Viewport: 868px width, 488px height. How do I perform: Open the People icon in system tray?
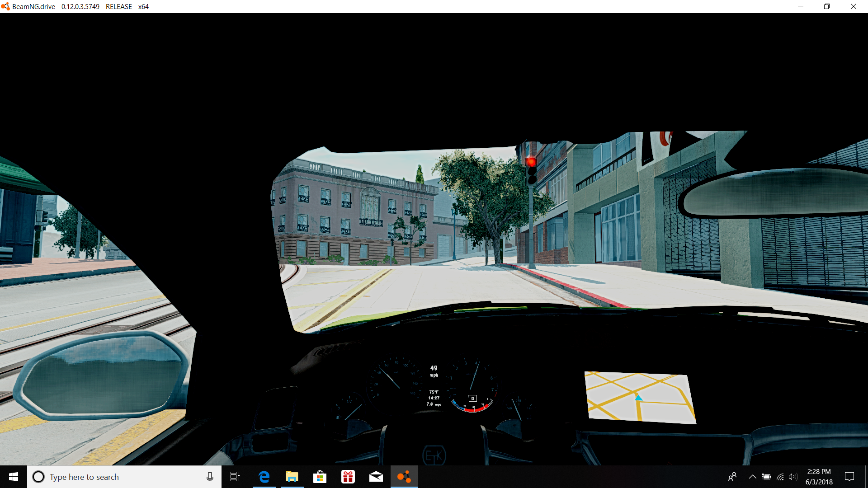[x=732, y=477]
